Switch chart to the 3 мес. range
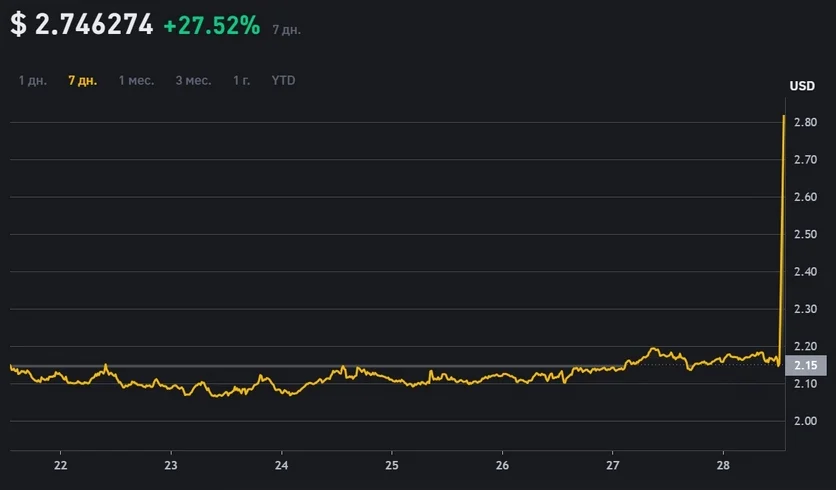This screenshot has width=836, height=490. coord(193,80)
